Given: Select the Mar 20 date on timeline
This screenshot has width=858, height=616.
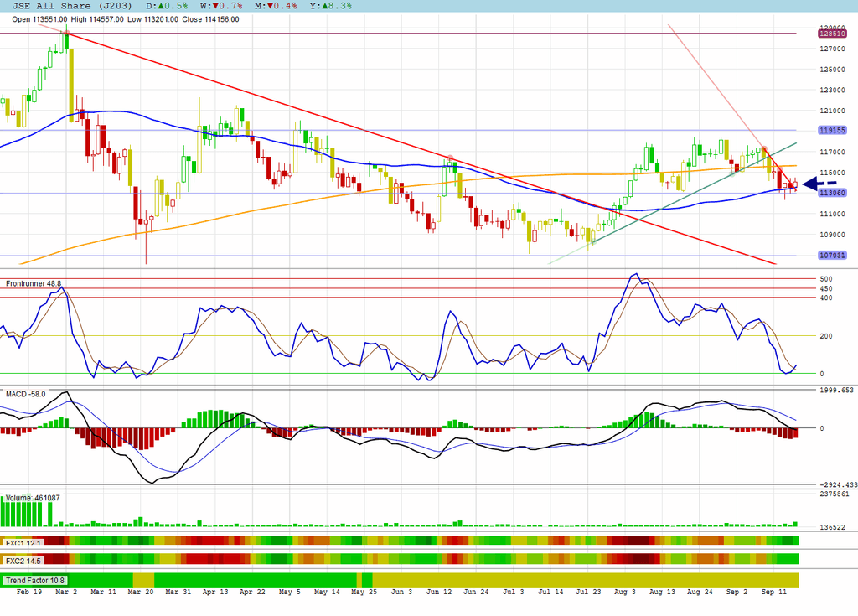Looking at the screenshot, I should pyautogui.click(x=141, y=592).
